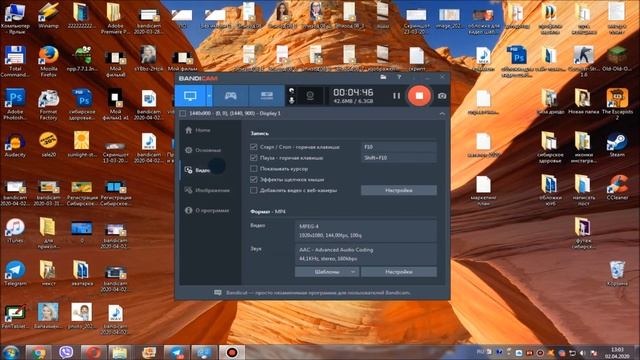Open the Bandicam output folder icon
Viewport: 640px width, 360px height.
pyautogui.click(x=383, y=77)
